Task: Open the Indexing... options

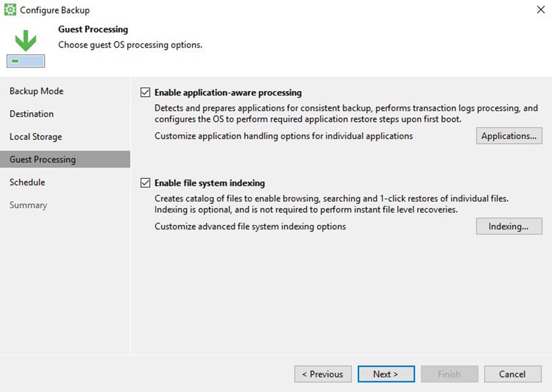Action: 509,226
